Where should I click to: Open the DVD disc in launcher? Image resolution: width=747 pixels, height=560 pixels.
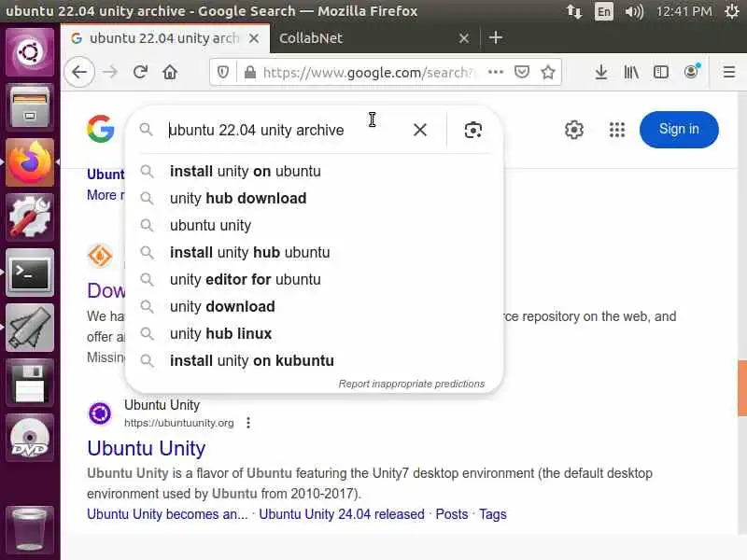coord(30,438)
